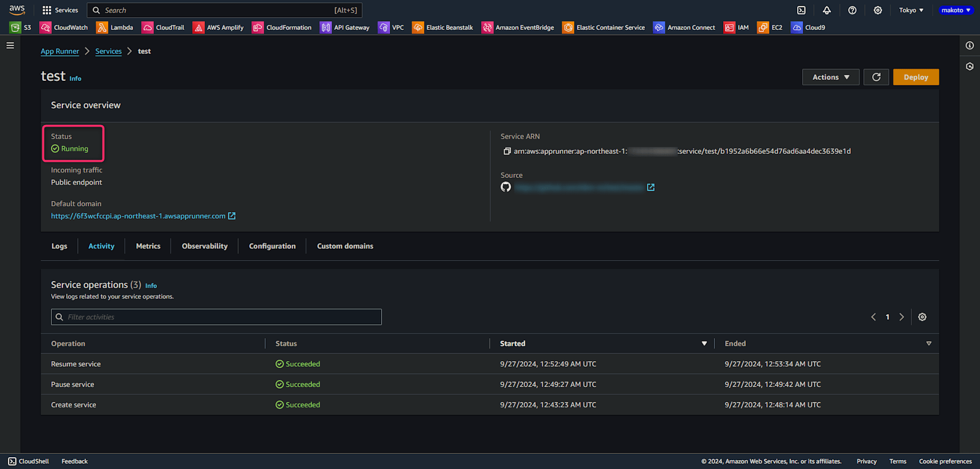Click the AWS logo home icon

point(17,10)
